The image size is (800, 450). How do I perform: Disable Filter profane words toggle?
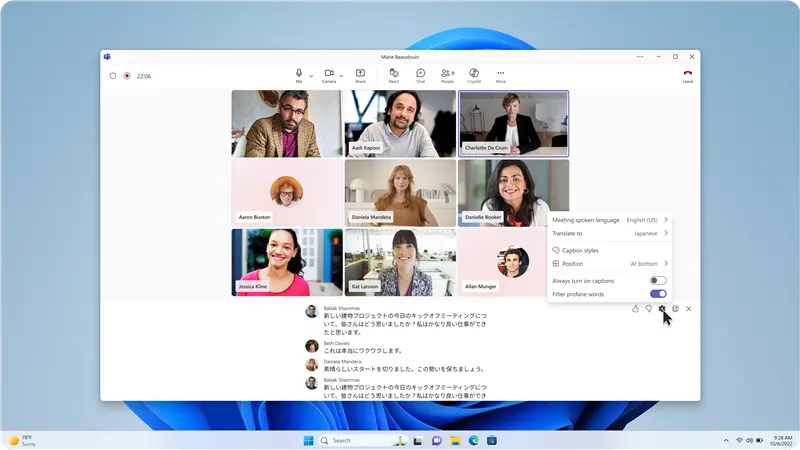pos(658,294)
